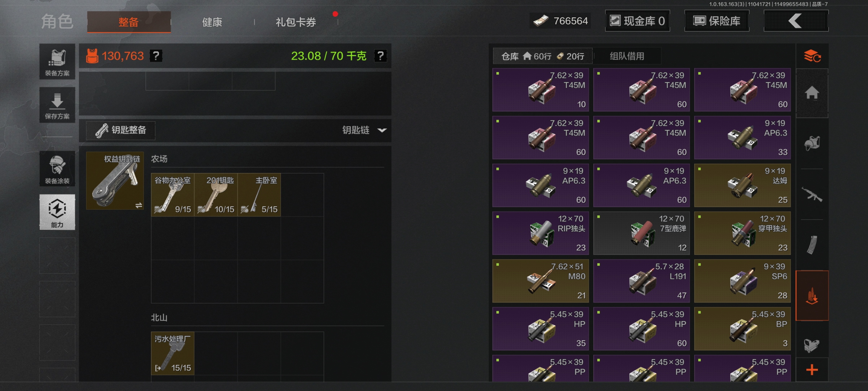Open the 保险库 safe button

pos(716,21)
